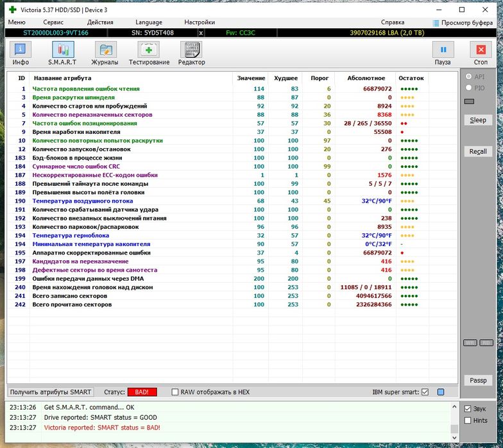The height and width of the screenshot is (448, 503).
Task: Click the log scrollbar down arrow
Action: coord(454,437)
